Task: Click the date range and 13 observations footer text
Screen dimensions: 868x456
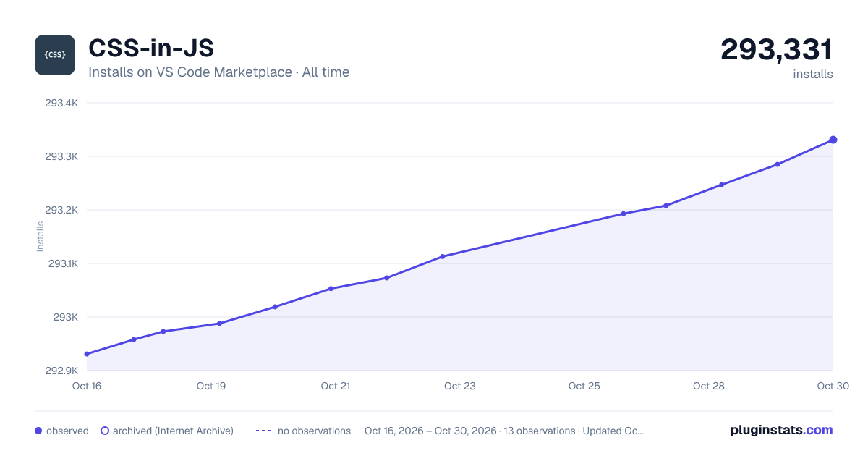Action: point(504,431)
